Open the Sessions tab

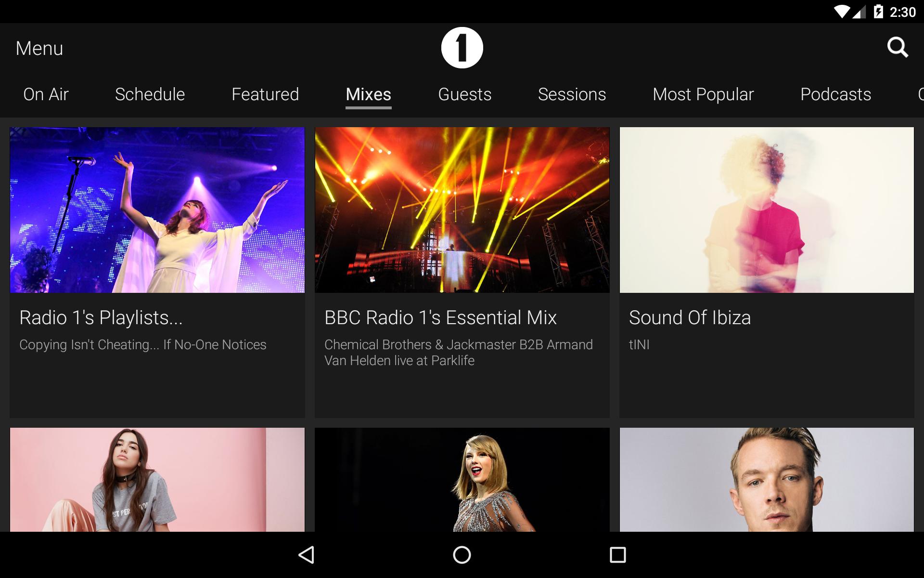coord(572,94)
